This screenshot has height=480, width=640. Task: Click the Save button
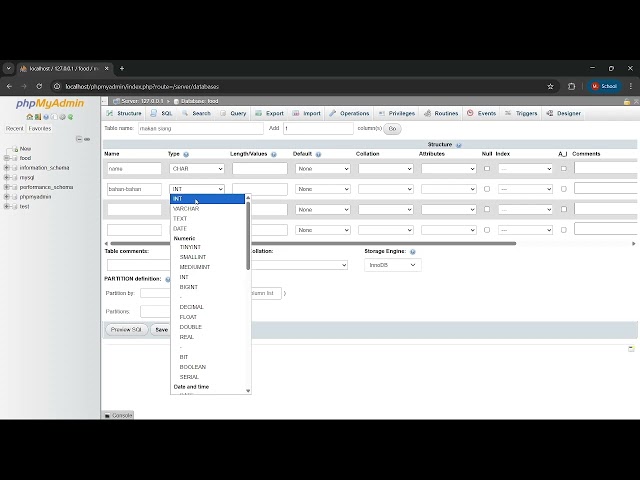pyautogui.click(x=161, y=330)
